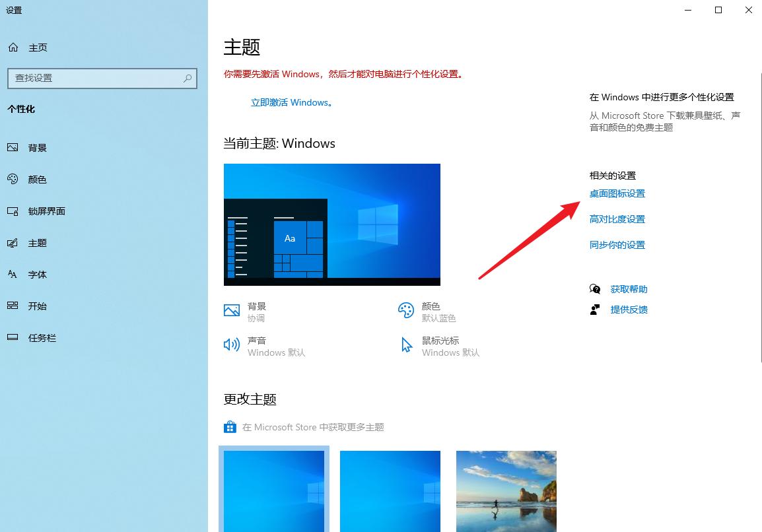Screen dimensions: 762x532
Task: Click 在 Microsoft Store 中获取更多主题 link
Action: click(313, 427)
